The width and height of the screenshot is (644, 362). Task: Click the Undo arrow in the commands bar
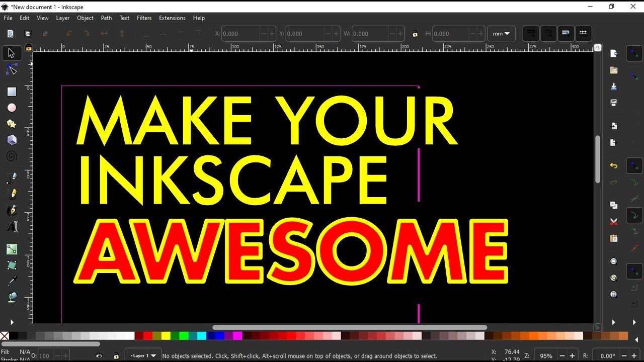(613, 165)
